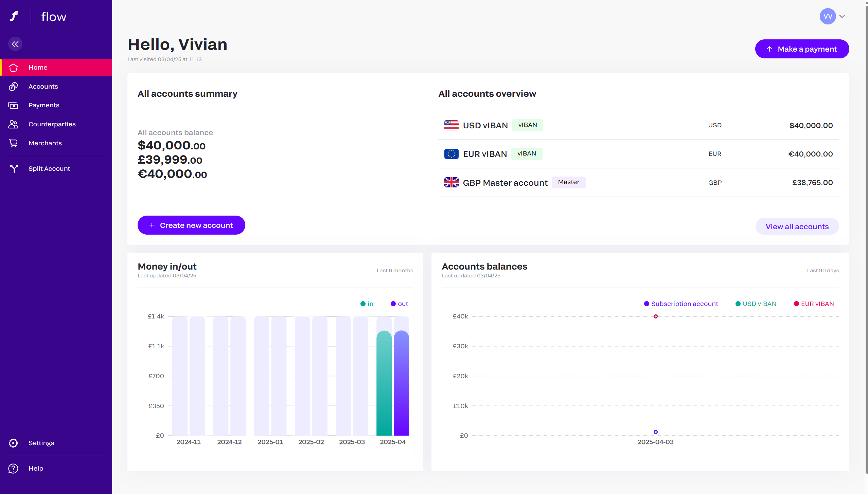
Task: Toggle the 'out' series legend in Money chart
Action: click(x=399, y=304)
